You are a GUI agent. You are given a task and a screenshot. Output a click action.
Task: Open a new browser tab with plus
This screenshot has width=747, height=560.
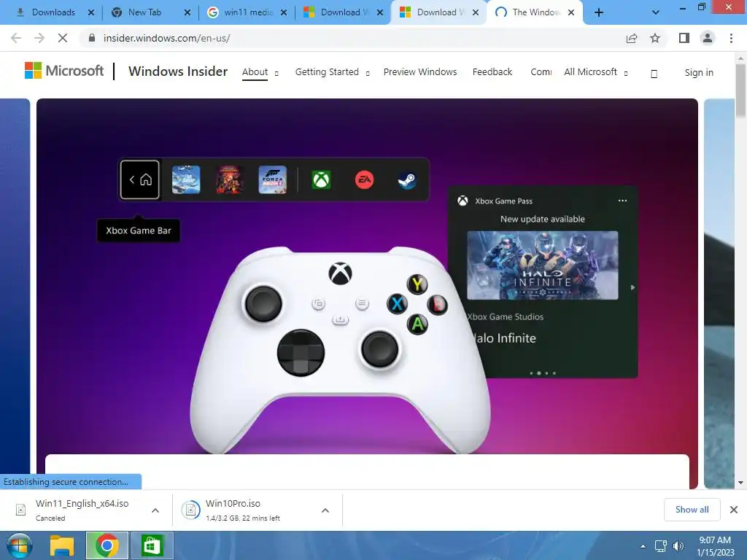[599, 12]
